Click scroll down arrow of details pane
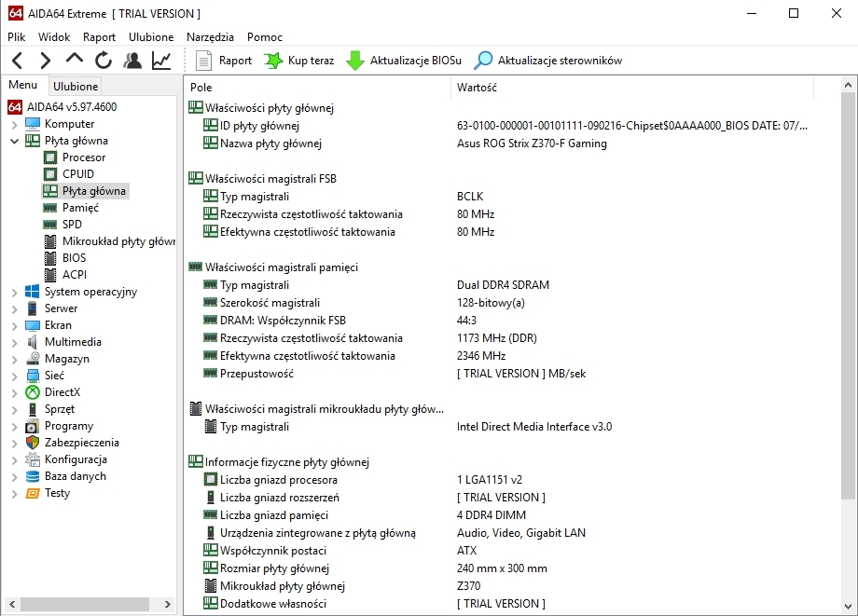The width and height of the screenshot is (858, 616). pyautogui.click(x=848, y=606)
